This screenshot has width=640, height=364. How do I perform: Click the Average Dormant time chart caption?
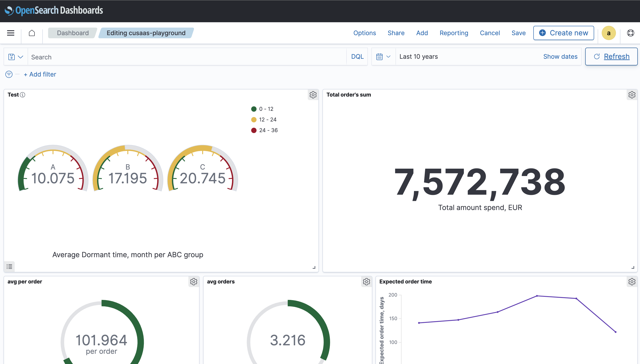128,255
